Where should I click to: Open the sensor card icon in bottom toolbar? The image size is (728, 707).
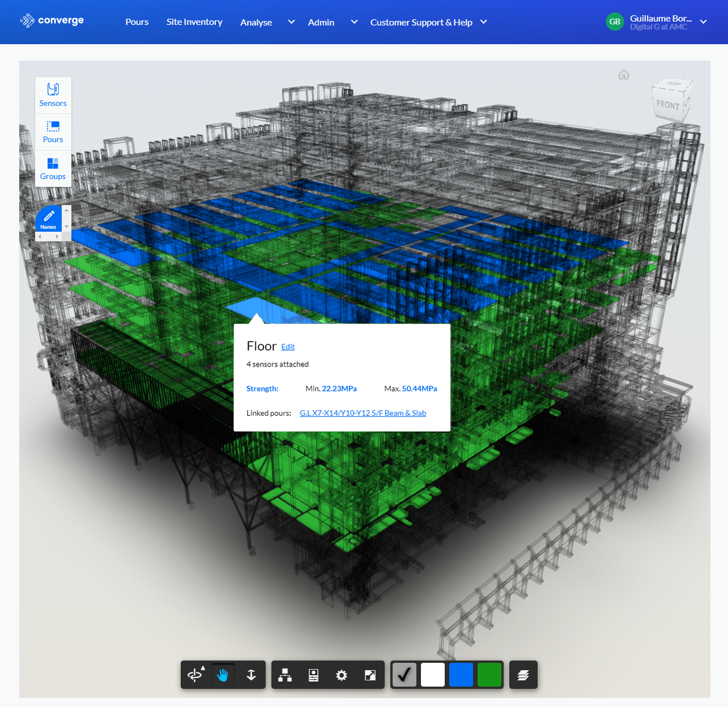click(x=313, y=675)
